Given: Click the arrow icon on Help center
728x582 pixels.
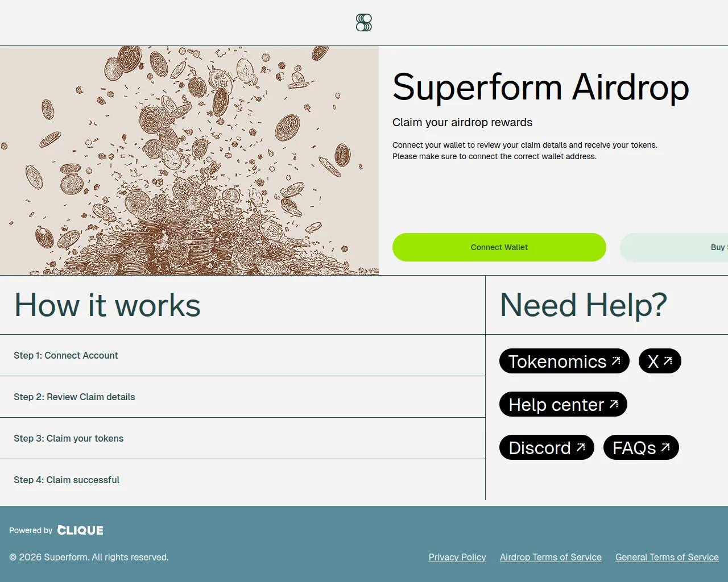Looking at the screenshot, I should [614, 404].
